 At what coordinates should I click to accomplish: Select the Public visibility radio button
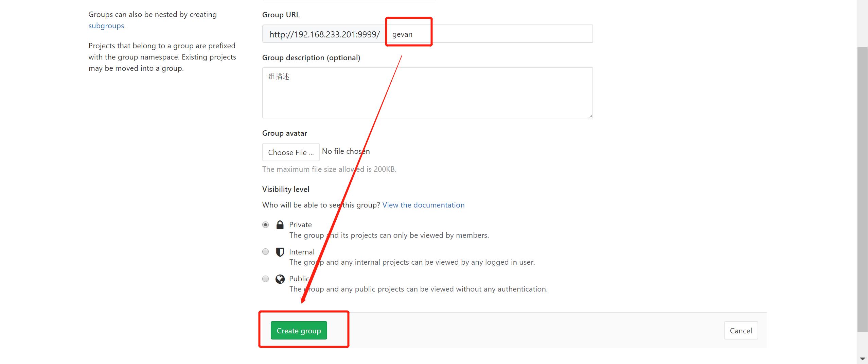point(265,279)
